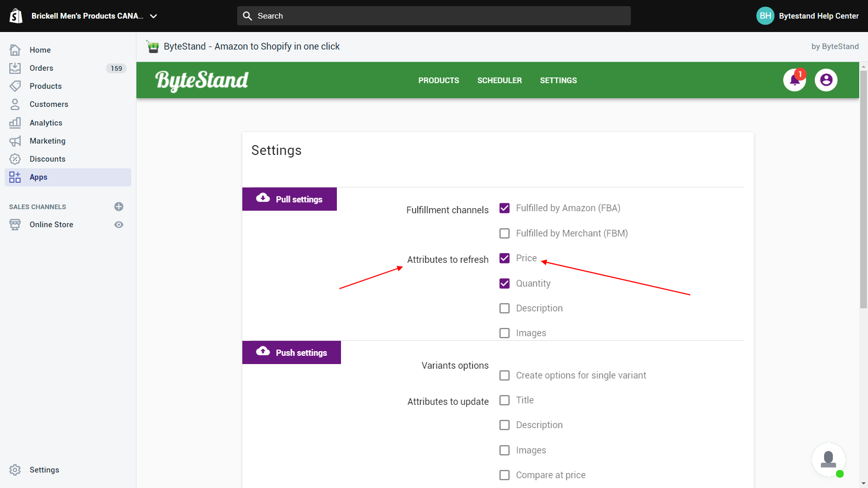Image resolution: width=868 pixels, height=488 pixels.
Task: Check Description under Attributes to refresh
Action: (505, 308)
